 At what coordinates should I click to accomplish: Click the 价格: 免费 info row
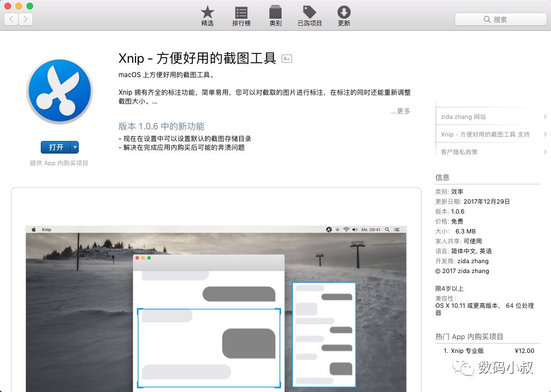coord(449,221)
